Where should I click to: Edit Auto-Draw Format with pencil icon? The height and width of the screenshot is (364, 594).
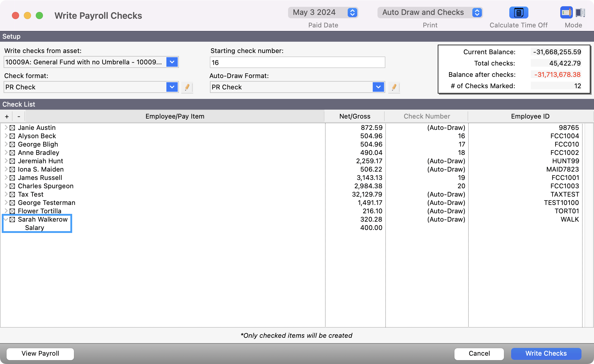394,87
